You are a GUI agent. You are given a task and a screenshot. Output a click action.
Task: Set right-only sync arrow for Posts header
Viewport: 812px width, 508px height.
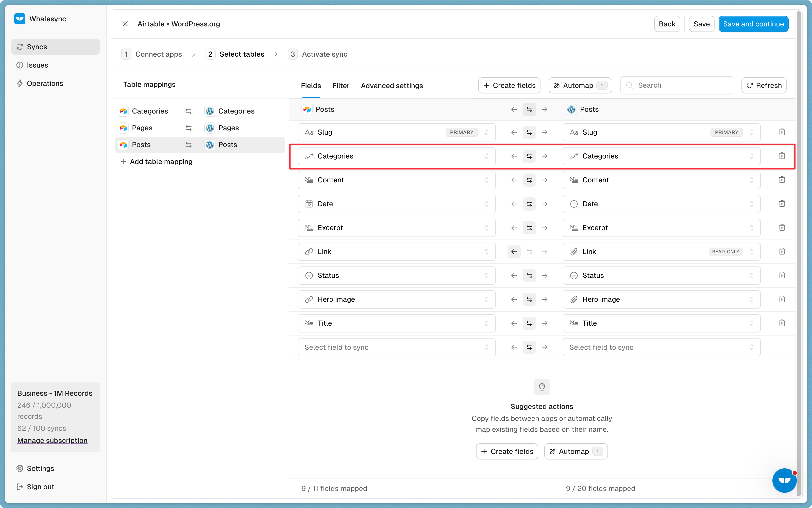click(x=545, y=109)
